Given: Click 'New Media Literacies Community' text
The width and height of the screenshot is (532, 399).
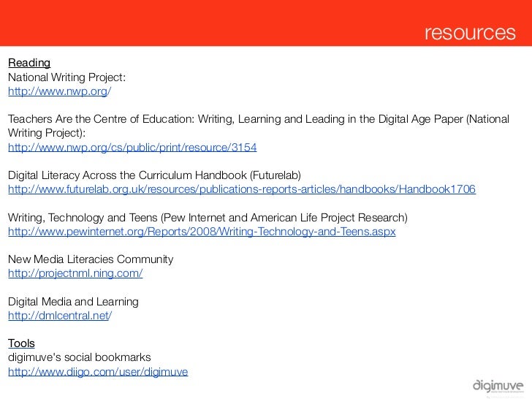Looking at the screenshot, I should coord(91,259).
